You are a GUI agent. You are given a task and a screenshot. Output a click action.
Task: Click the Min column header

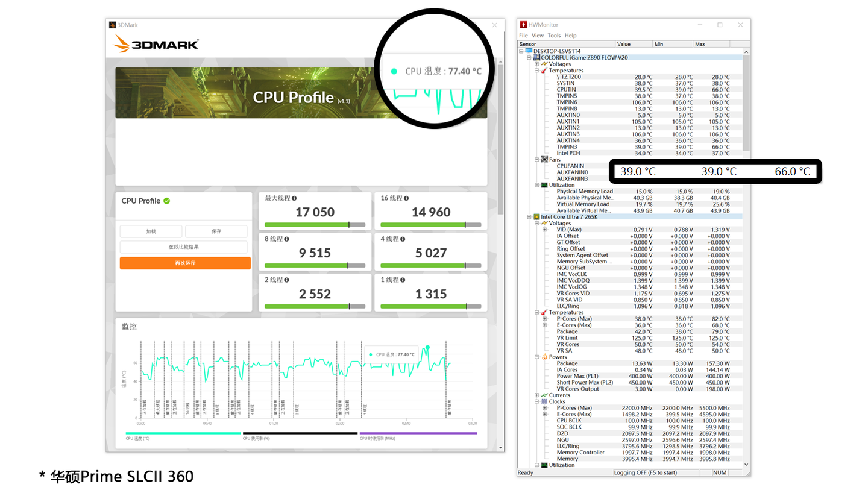673,44
